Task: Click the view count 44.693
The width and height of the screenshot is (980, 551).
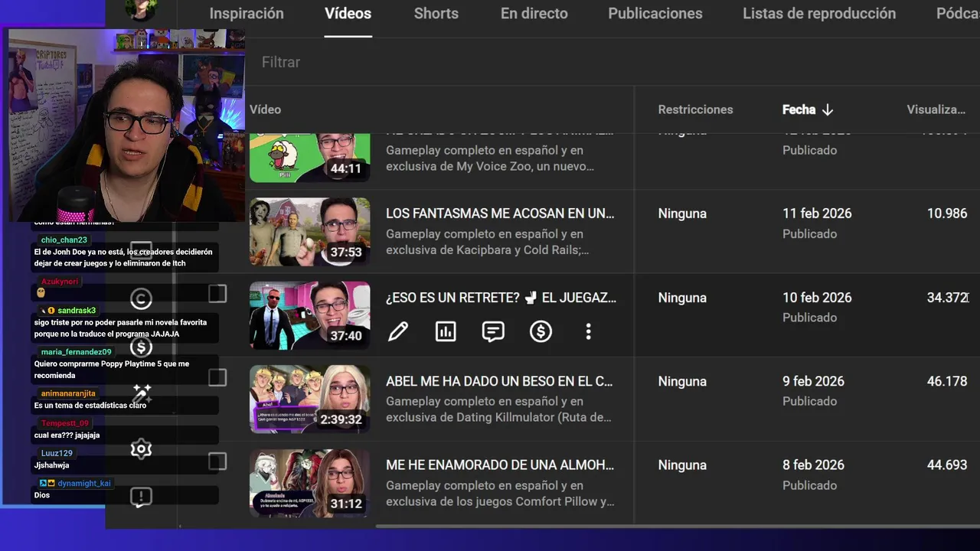Action: tap(947, 465)
